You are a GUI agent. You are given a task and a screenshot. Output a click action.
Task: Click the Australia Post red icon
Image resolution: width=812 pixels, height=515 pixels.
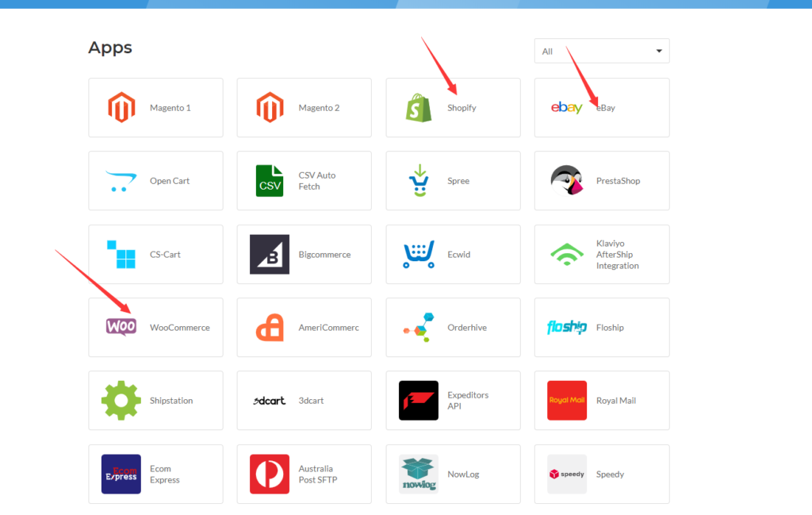coord(270,474)
